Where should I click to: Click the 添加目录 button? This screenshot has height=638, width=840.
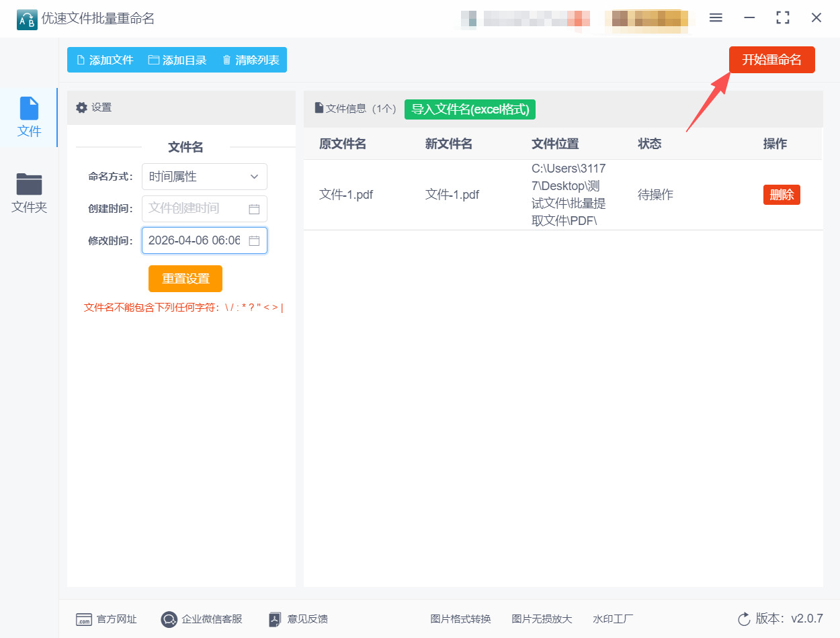(177, 60)
